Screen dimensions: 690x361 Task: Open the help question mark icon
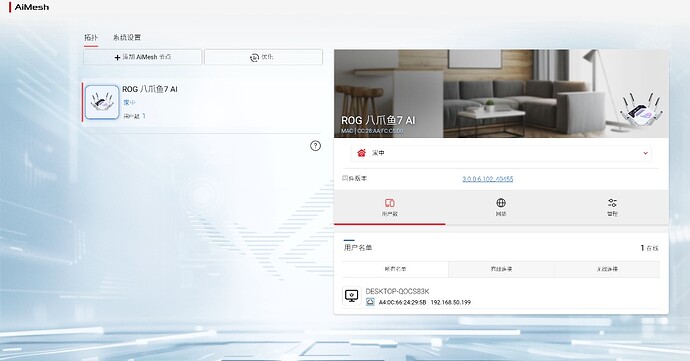coord(316,146)
